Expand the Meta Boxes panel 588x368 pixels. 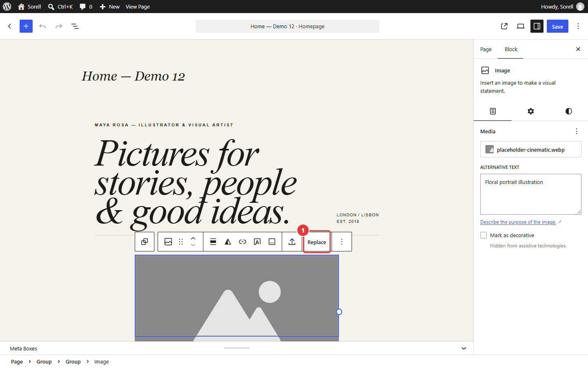pos(464,348)
